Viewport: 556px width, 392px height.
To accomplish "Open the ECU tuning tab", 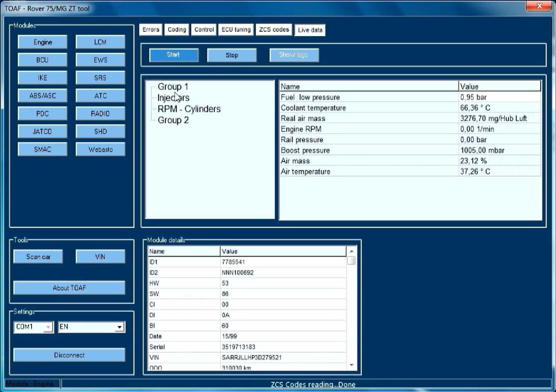I will pos(236,30).
